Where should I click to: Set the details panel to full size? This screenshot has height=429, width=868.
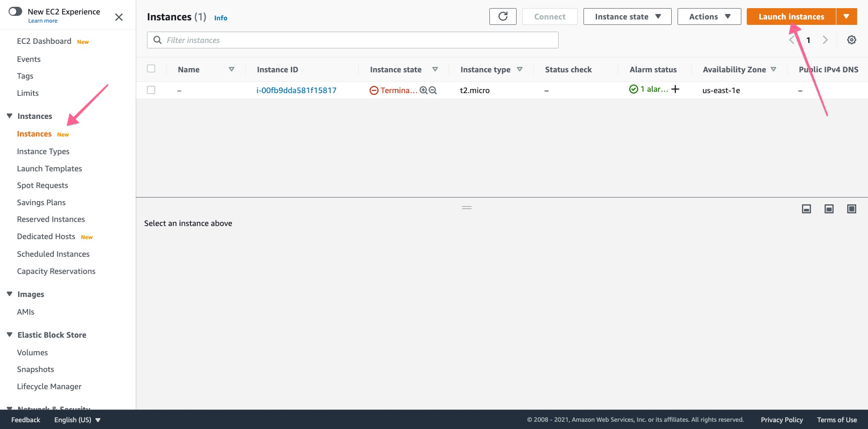851,209
